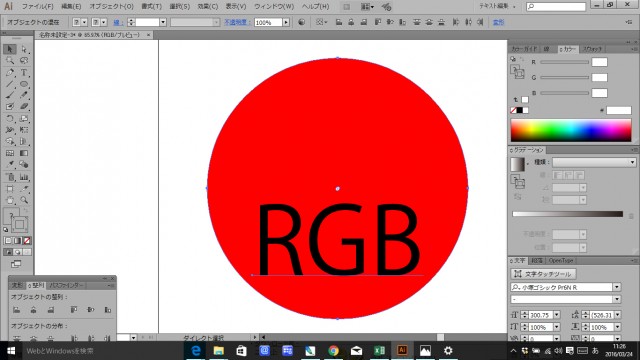Screen dimensions: 640x360
Task: Select the Line Segment tool
Action: 10,84
